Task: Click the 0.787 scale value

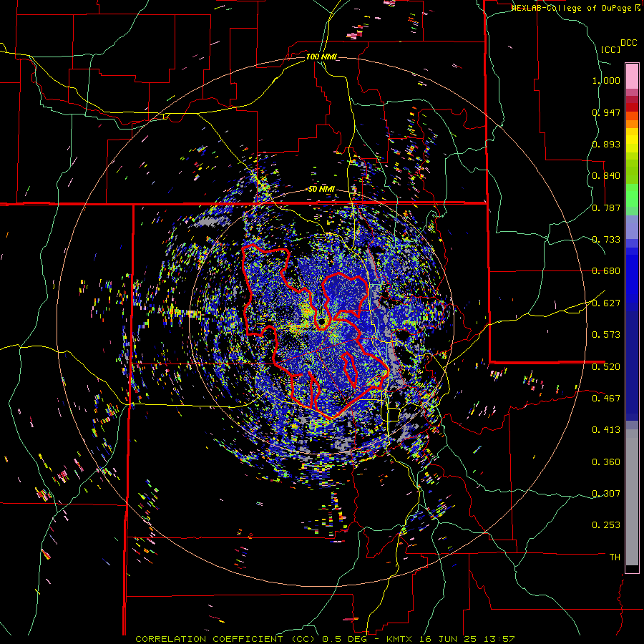Action: 606,208
